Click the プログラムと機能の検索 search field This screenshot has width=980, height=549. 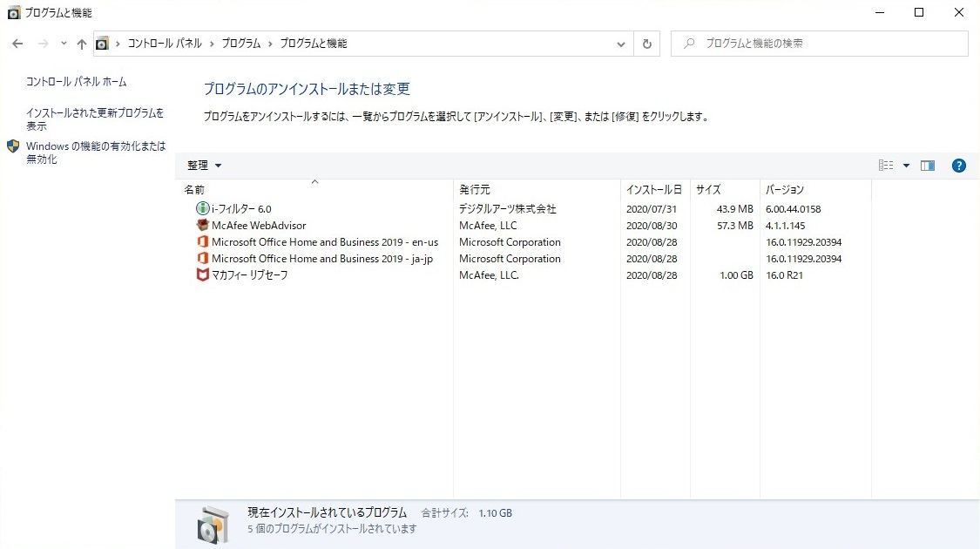point(820,44)
